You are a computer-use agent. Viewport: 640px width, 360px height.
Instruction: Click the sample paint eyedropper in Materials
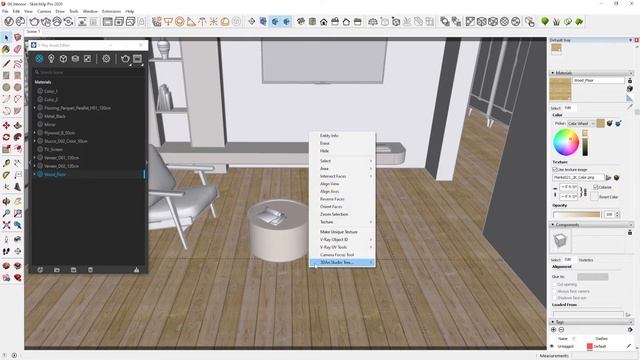[630, 107]
